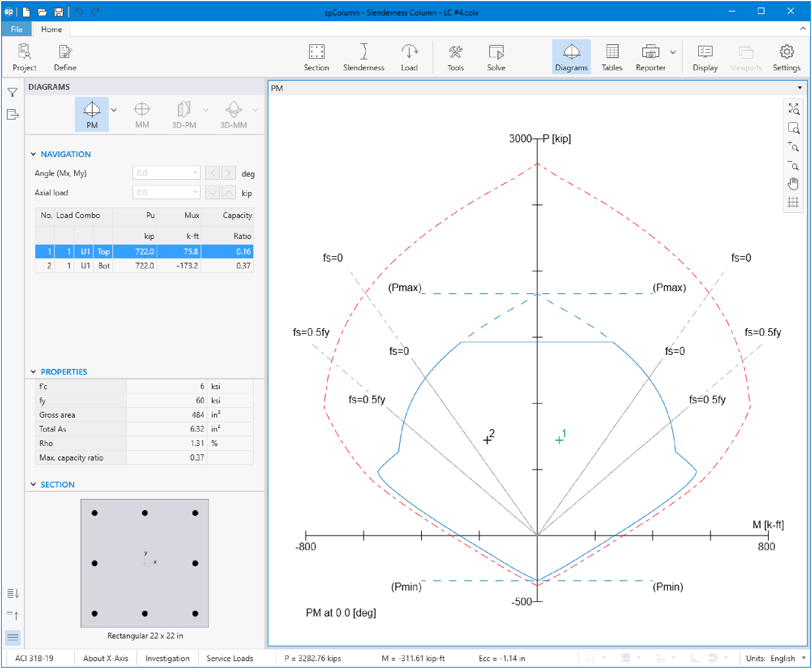Screen dimensions: 812x668
Task: Click the sort descending icon in sidebar
Action: pyautogui.click(x=13, y=593)
